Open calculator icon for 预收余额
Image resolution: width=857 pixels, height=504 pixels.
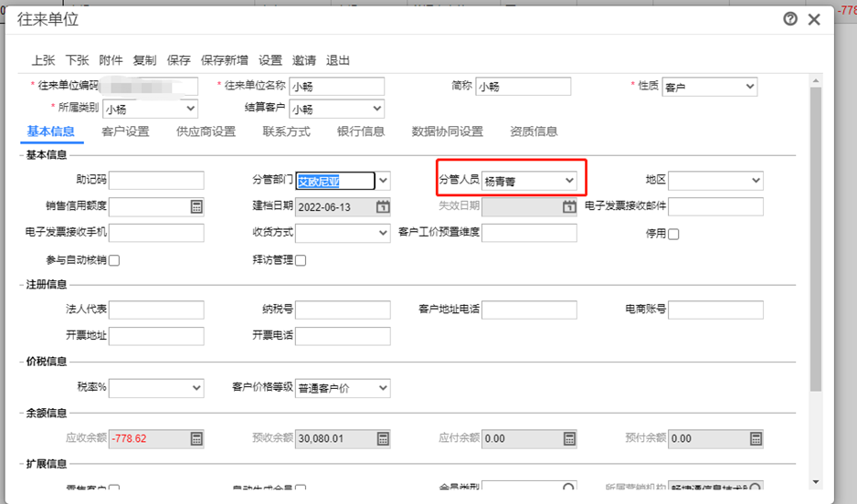click(x=383, y=438)
